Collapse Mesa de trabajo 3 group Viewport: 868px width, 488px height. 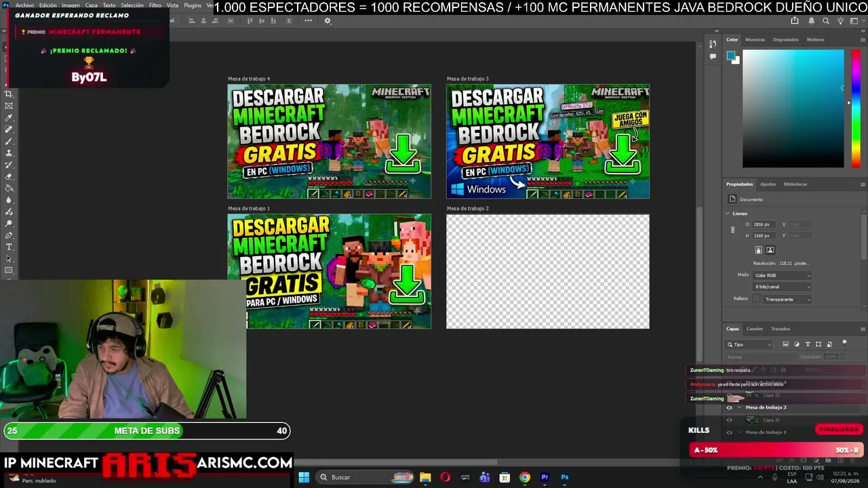tap(739, 408)
